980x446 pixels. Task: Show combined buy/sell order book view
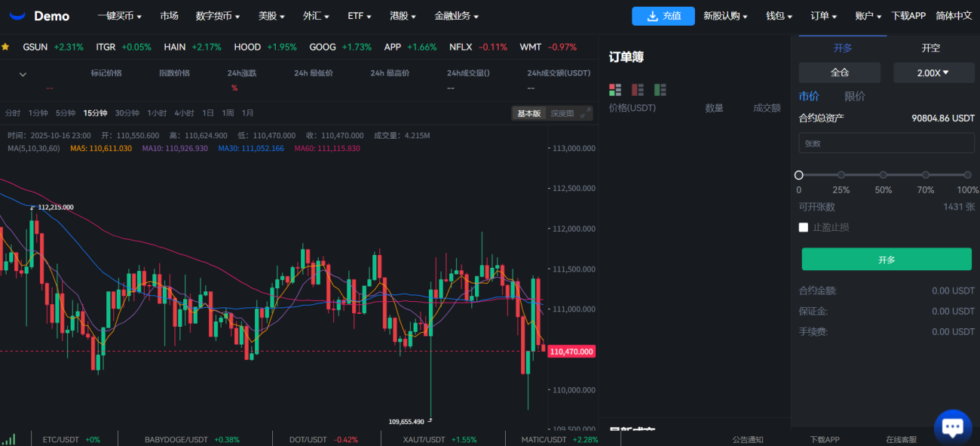615,90
